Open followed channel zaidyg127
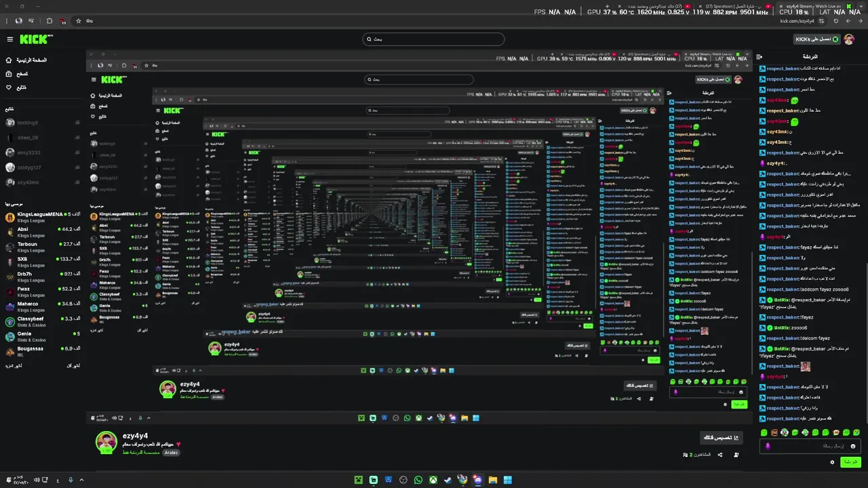 tap(42, 167)
